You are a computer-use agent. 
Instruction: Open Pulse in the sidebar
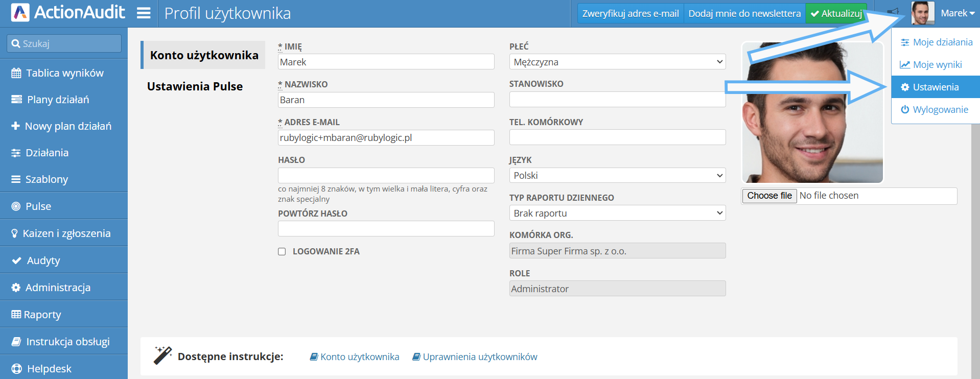[38, 206]
